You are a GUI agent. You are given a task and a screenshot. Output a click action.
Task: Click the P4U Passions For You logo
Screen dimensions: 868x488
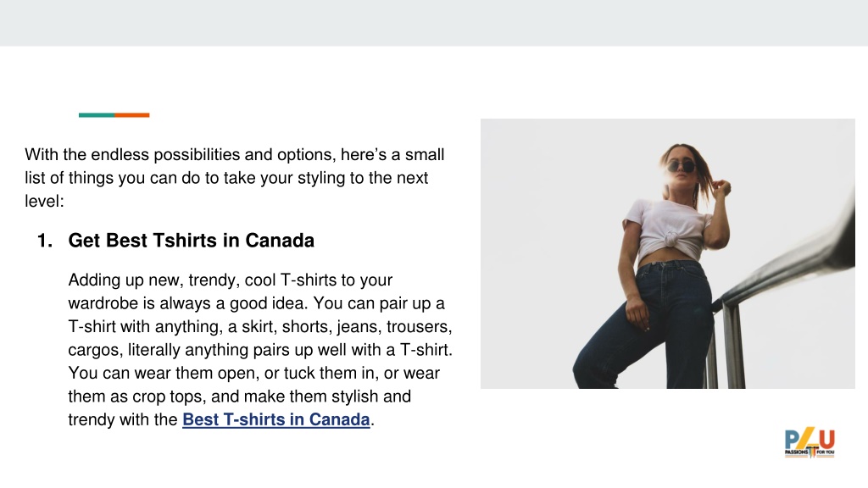coord(810,442)
